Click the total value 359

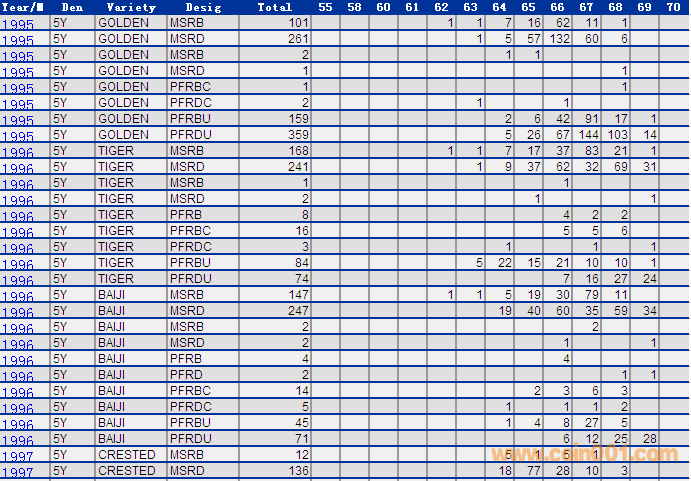(298, 135)
